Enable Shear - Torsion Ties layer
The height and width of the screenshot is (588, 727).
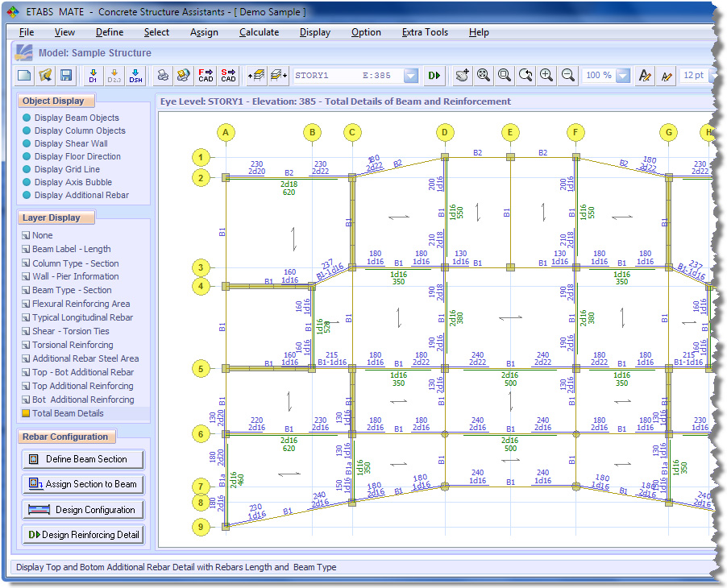pyautogui.click(x=70, y=331)
